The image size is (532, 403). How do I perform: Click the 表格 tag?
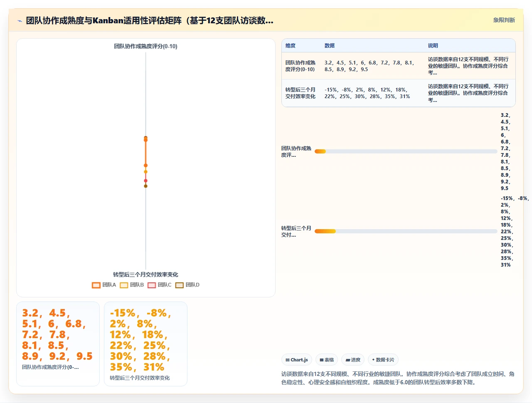(x=327, y=360)
